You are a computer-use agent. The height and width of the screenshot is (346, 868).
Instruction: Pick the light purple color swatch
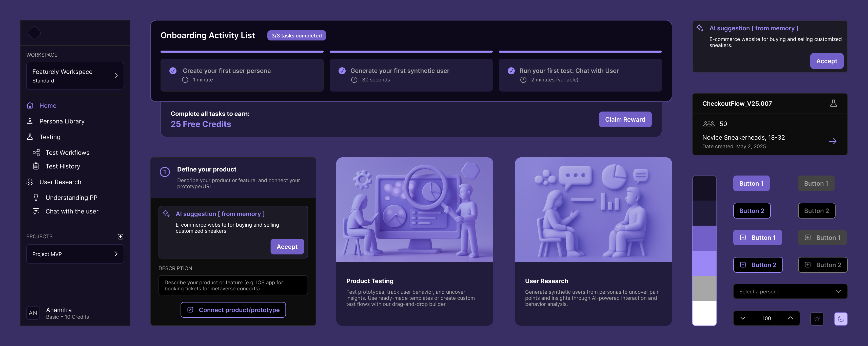704,263
